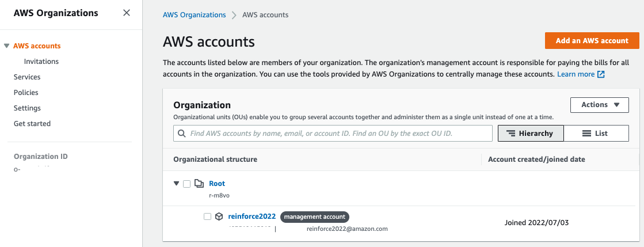Collapse the Root tree node
This screenshot has height=247, width=644.
click(176, 184)
